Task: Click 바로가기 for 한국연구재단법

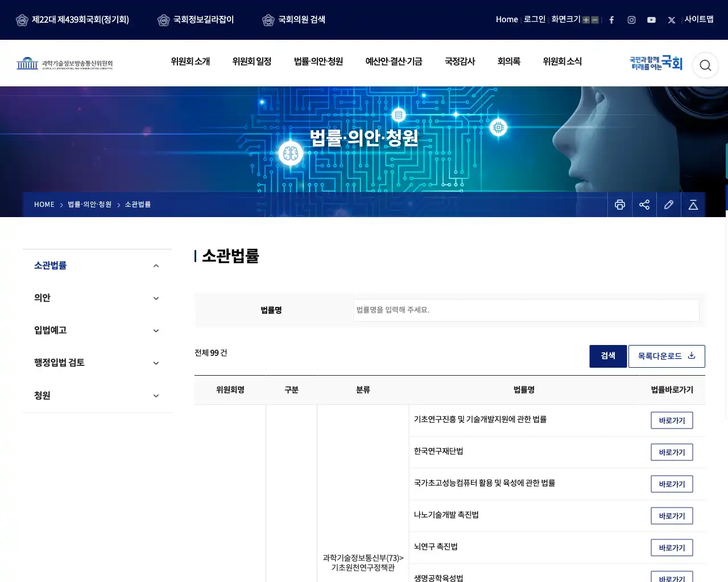Action: point(672,452)
